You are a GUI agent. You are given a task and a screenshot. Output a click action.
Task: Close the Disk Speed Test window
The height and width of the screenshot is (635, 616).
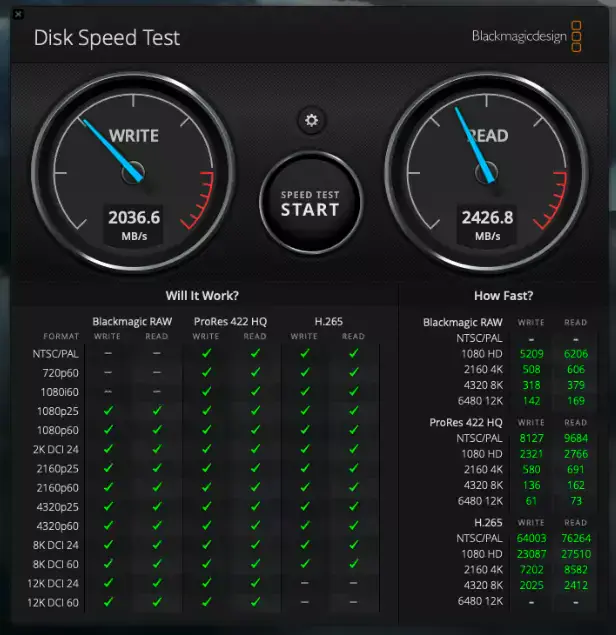18,15
